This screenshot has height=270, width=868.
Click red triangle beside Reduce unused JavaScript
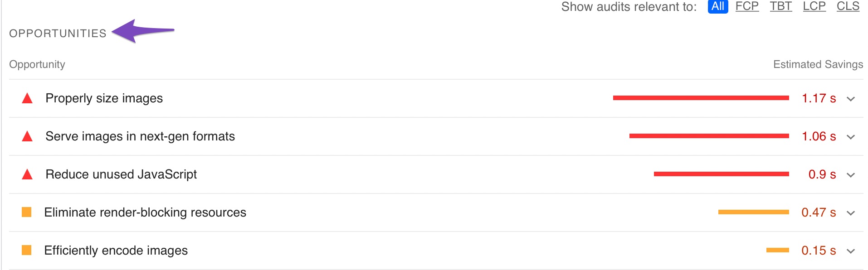tap(27, 174)
